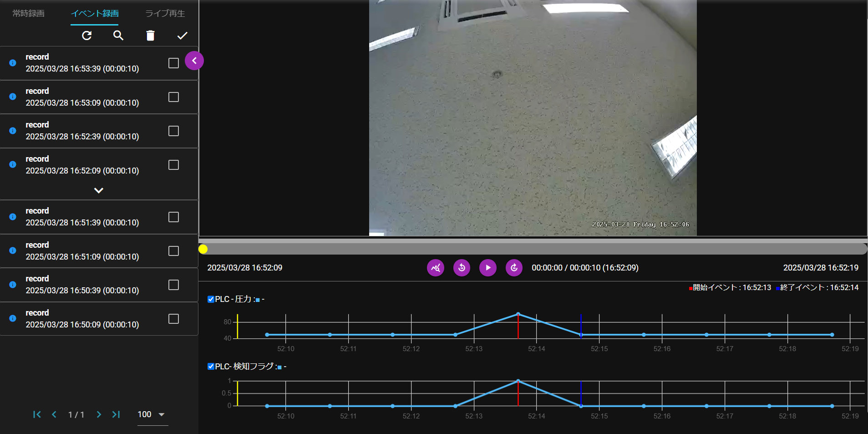Click the trash delete icon
This screenshot has height=434, width=868.
(x=150, y=36)
